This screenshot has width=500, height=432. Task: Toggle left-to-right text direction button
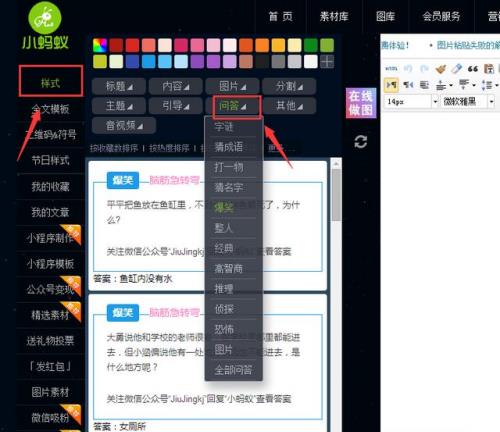tap(391, 85)
